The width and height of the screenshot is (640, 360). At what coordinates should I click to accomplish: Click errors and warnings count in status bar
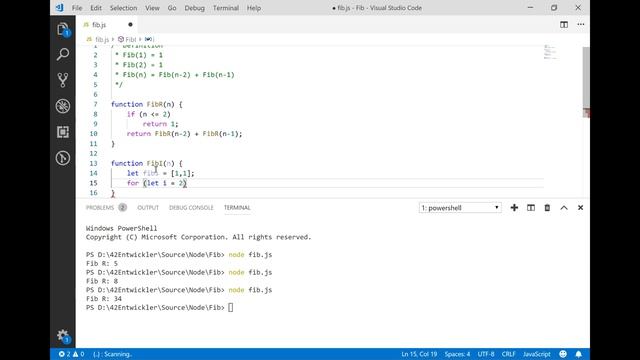71,354
